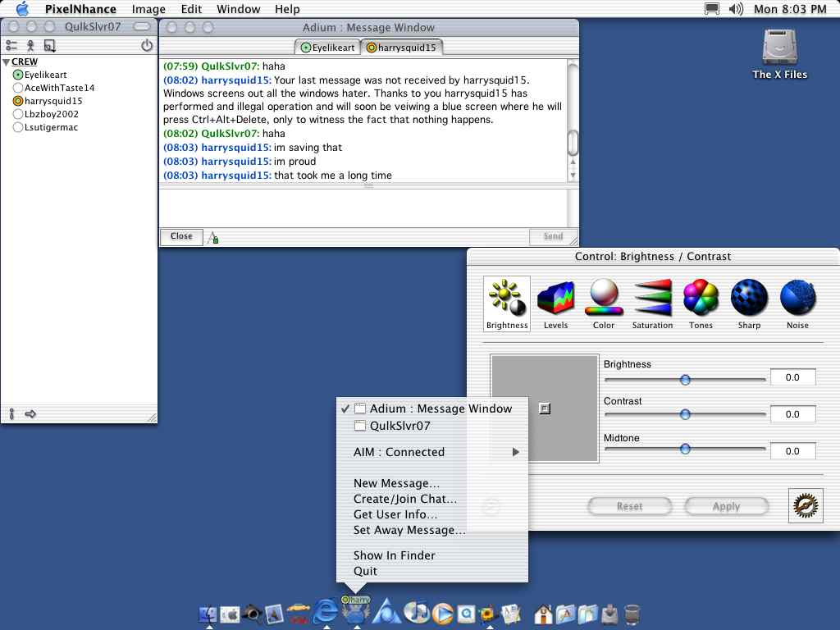Expand the AIM : Connected submenu arrow

pos(515,452)
